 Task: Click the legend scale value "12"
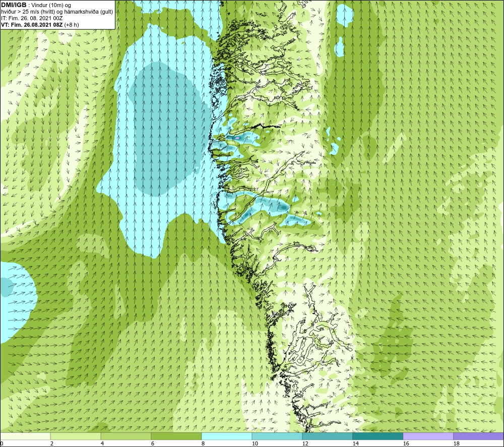click(x=305, y=444)
